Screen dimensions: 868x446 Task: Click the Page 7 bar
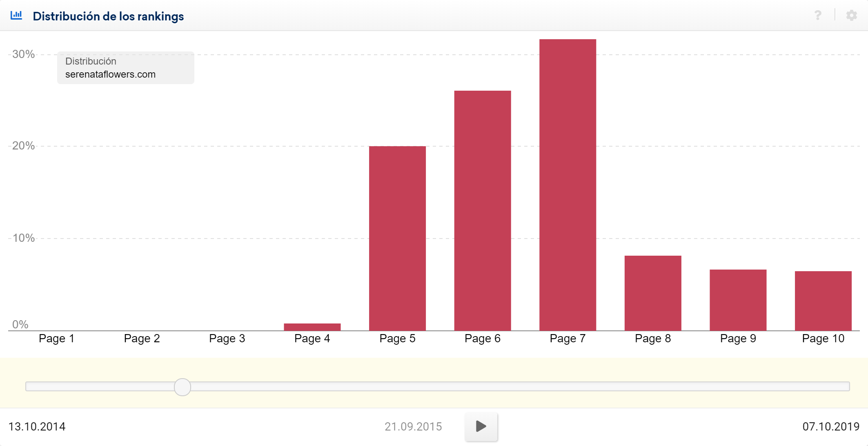tap(568, 185)
